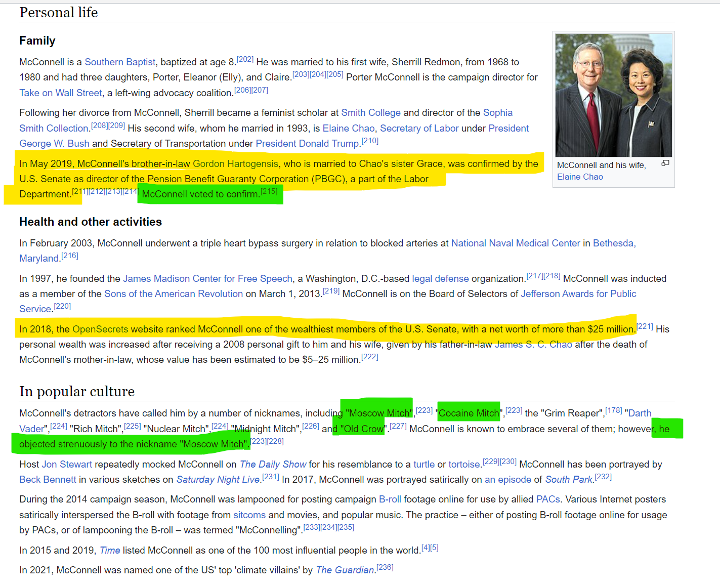Jump to citation [202] after baptized at age 8
This screenshot has height=588, width=720.
(245, 59)
